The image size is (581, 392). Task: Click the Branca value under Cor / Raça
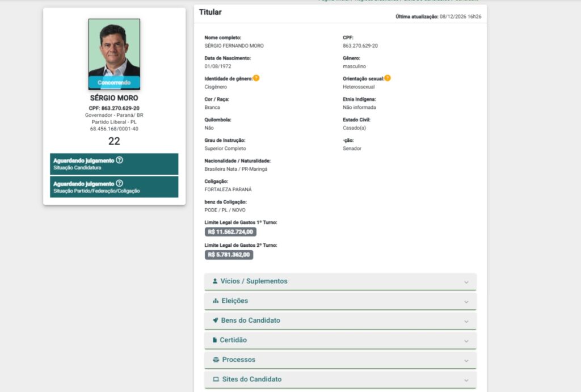pos(212,107)
